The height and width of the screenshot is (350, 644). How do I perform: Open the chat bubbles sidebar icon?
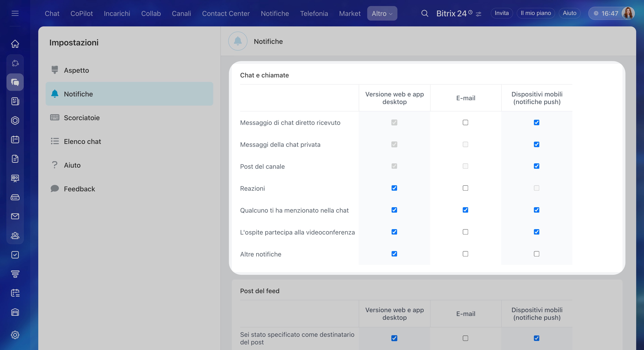point(15,82)
